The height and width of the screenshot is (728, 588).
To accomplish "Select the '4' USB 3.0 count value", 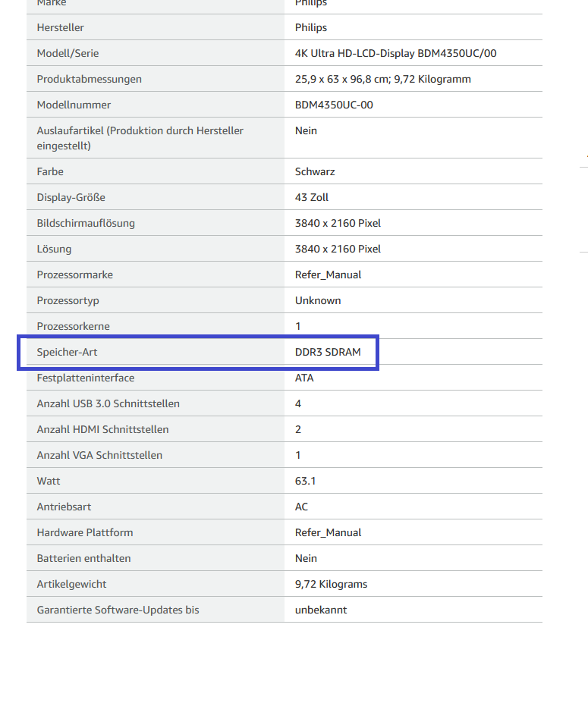I will 297,404.
